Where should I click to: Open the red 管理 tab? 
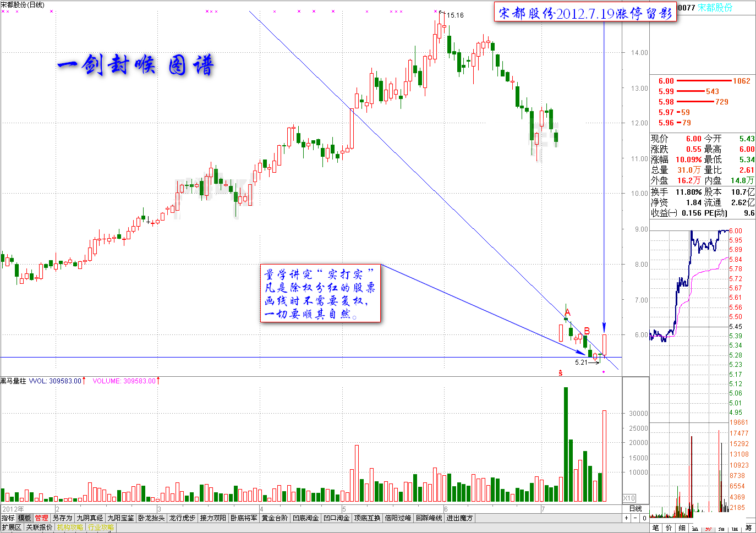[x=41, y=518]
